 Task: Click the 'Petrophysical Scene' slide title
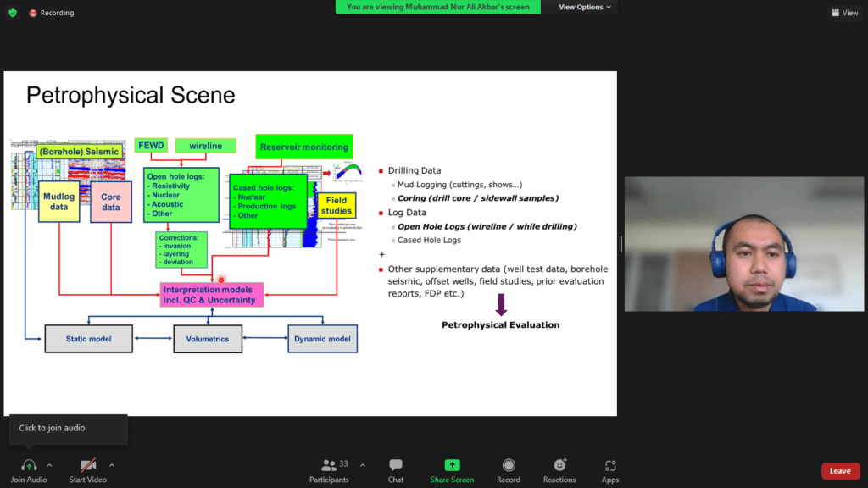point(131,95)
